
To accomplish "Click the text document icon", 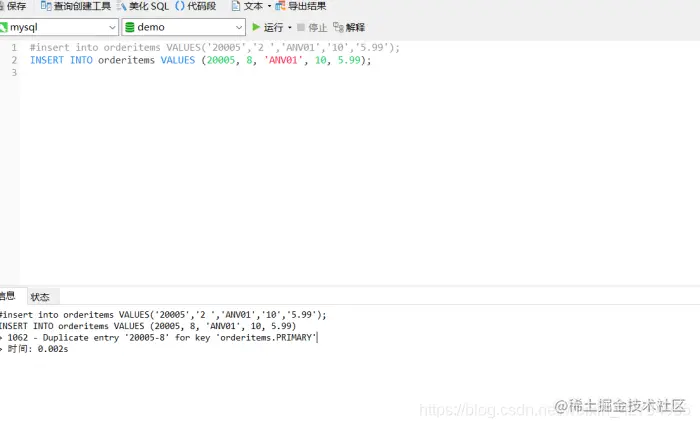I will pos(236,6).
